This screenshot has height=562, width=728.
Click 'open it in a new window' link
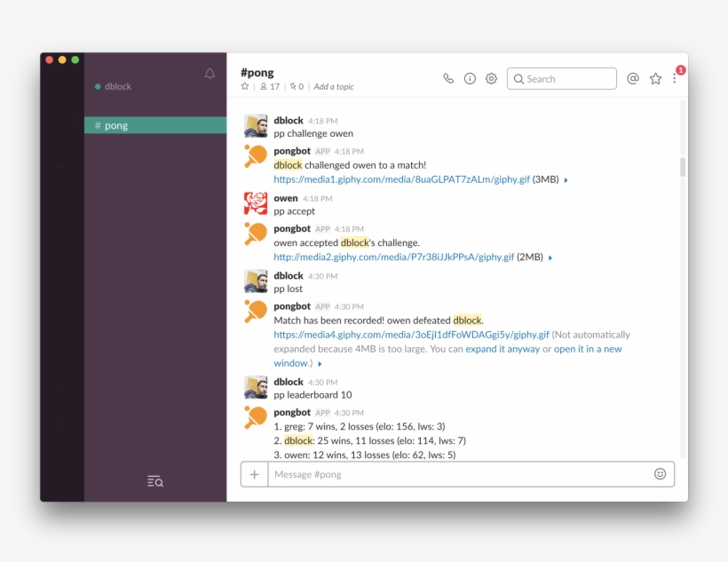coord(588,349)
